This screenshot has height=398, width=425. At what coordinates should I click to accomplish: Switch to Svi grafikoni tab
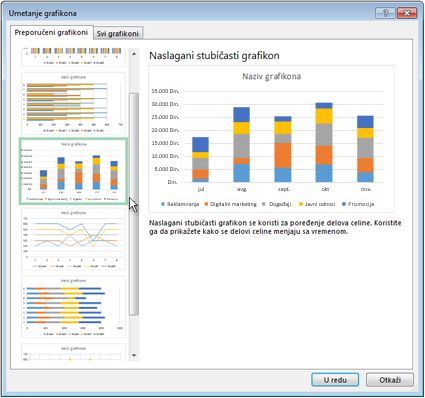click(x=118, y=33)
